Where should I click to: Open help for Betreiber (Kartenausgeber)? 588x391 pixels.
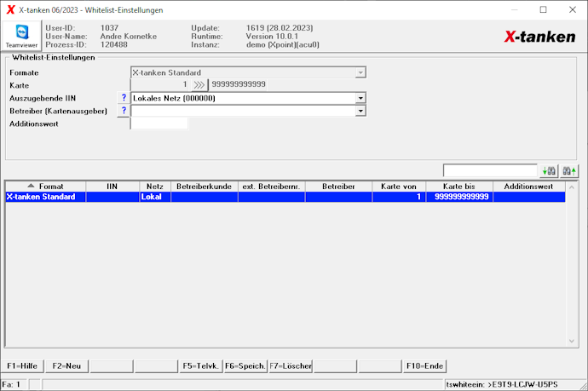pyautogui.click(x=124, y=111)
